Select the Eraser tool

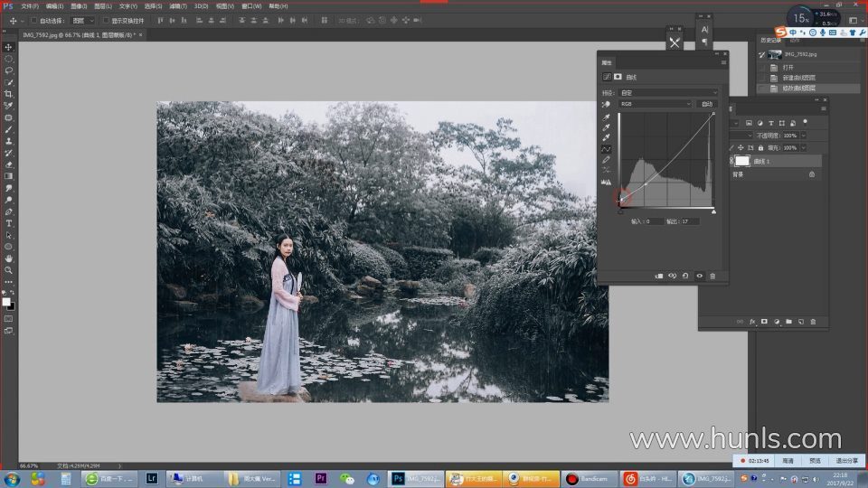8,164
